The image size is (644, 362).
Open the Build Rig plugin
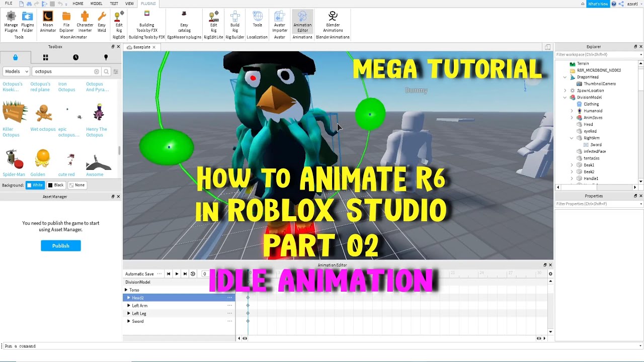pos(235,22)
